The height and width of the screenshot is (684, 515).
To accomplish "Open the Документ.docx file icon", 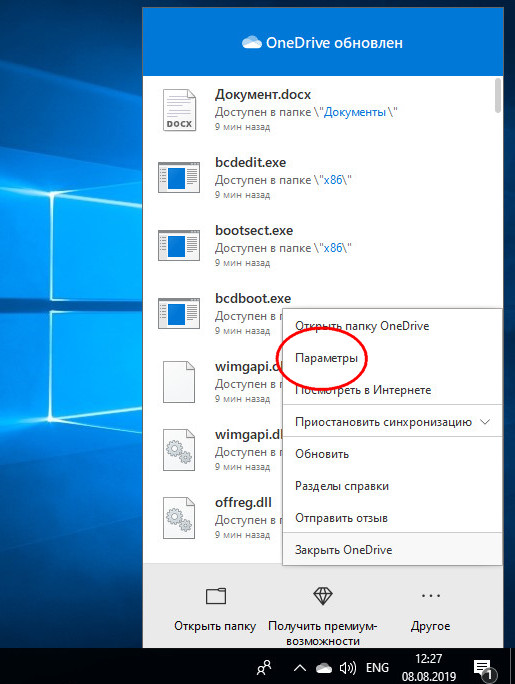I will tap(179, 110).
